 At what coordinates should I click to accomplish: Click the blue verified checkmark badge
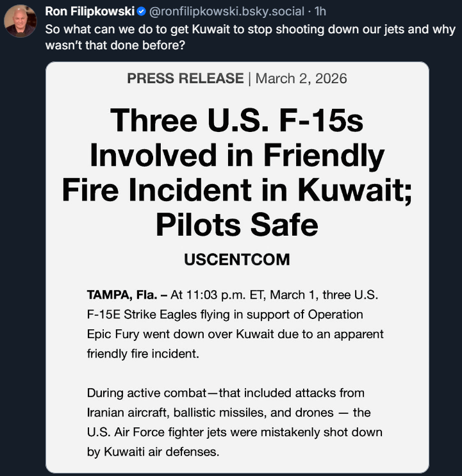click(141, 12)
